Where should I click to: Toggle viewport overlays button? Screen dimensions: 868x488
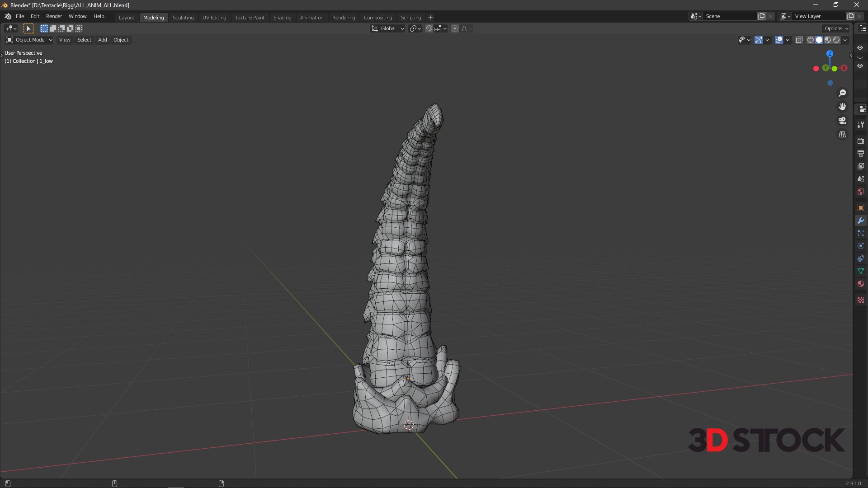click(779, 40)
